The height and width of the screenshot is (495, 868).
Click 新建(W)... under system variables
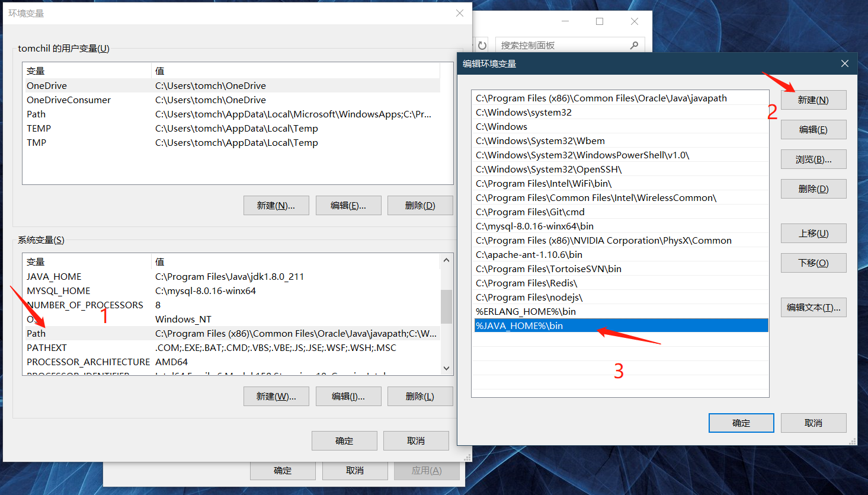tap(276, 397)
